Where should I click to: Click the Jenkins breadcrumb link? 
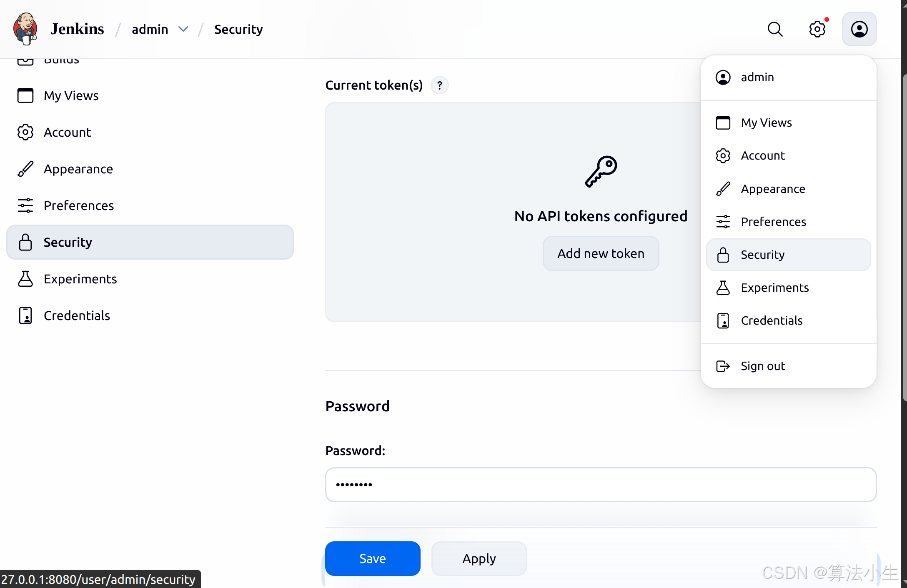pos(77,29)
